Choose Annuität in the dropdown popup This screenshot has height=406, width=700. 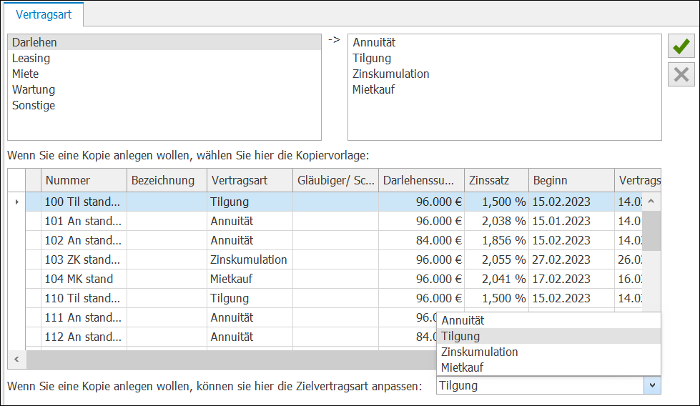click(x=549, y=321)
